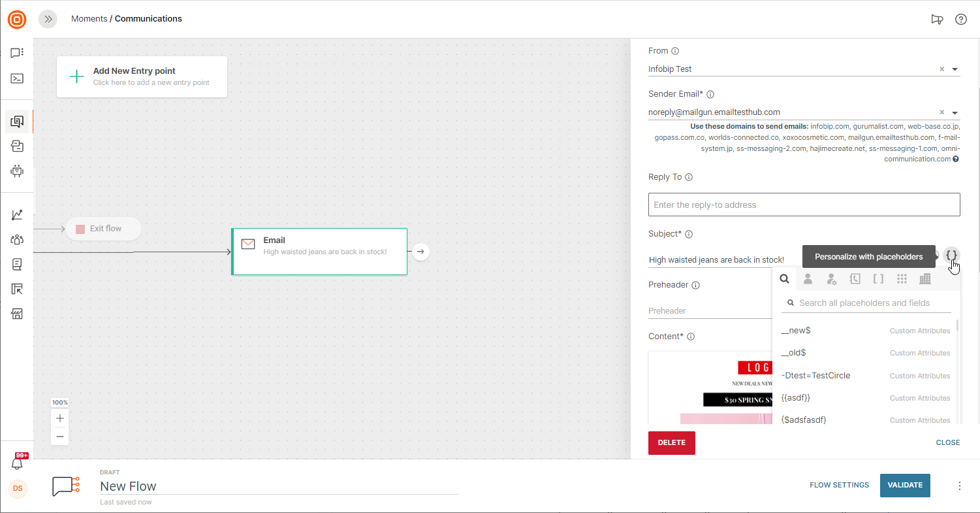This screenshot has height=513, width=980.
Task: Open the help question mark icon
Action: coord(961,19)
